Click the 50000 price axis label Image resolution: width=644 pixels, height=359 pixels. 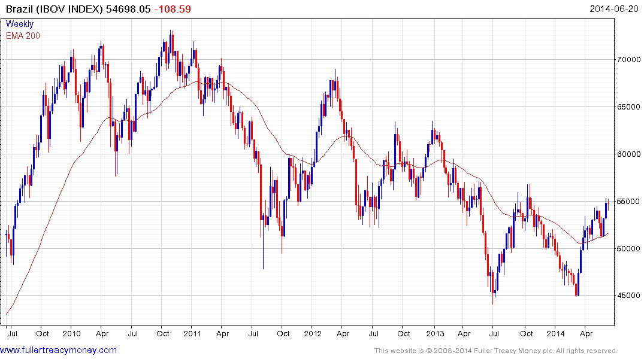click(629, 248)
